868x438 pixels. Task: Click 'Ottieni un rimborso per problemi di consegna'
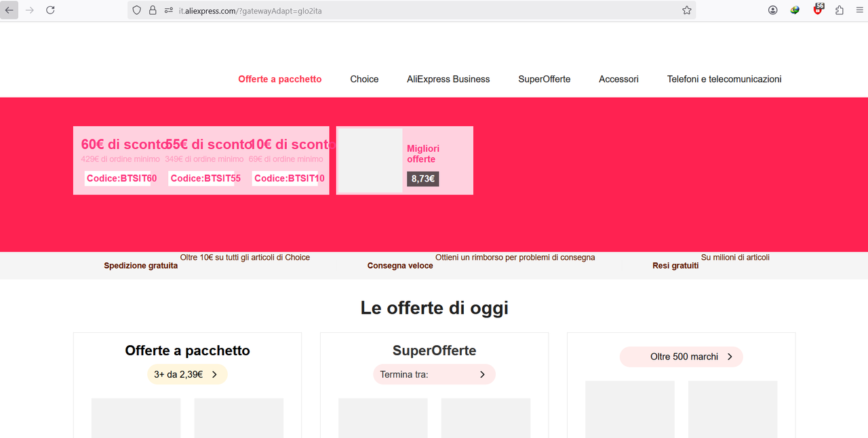(x=515, y=258)
